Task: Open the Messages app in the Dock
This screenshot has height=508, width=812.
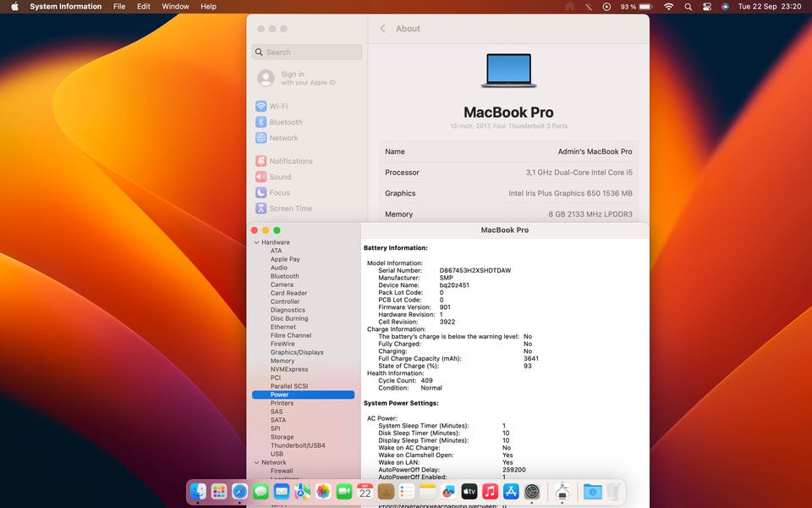Action: click(261, 491)
